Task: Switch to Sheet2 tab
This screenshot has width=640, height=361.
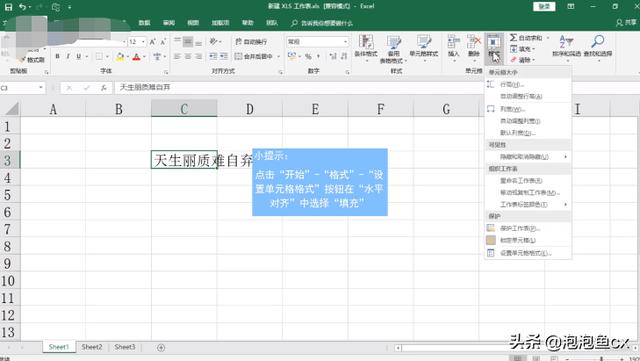Action: tap(92, 347)
